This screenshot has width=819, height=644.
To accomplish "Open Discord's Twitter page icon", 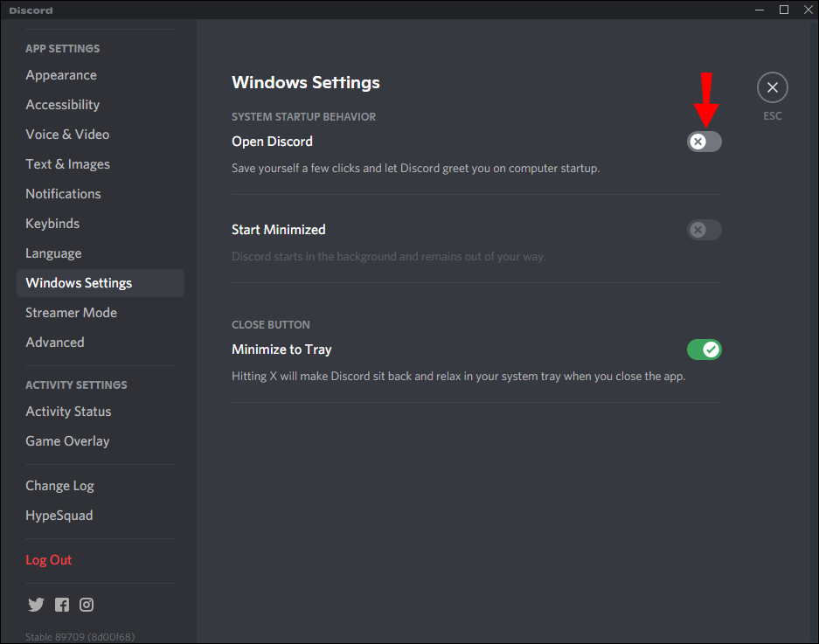I will (36, 605).
